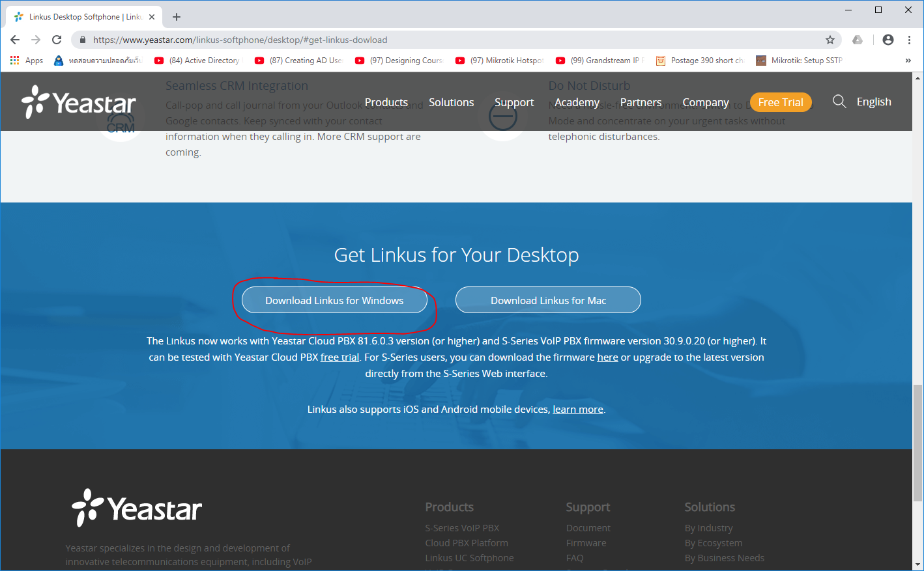
Task: Open the Company menu
Action: [x=706, y=102]
